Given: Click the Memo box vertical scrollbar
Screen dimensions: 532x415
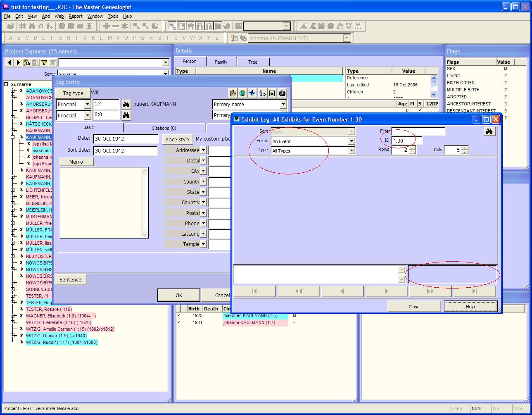Looking at the screenshot, I should pos(145,203).
